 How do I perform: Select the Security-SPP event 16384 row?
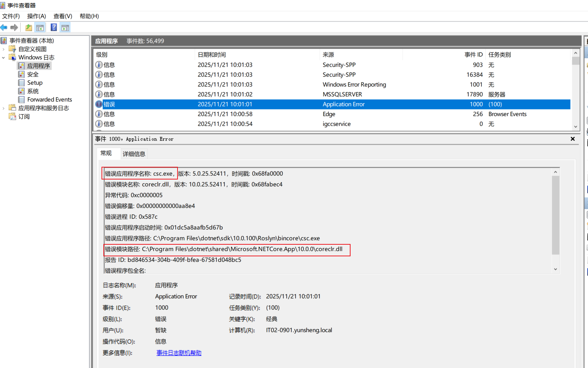tap(332, 75)
